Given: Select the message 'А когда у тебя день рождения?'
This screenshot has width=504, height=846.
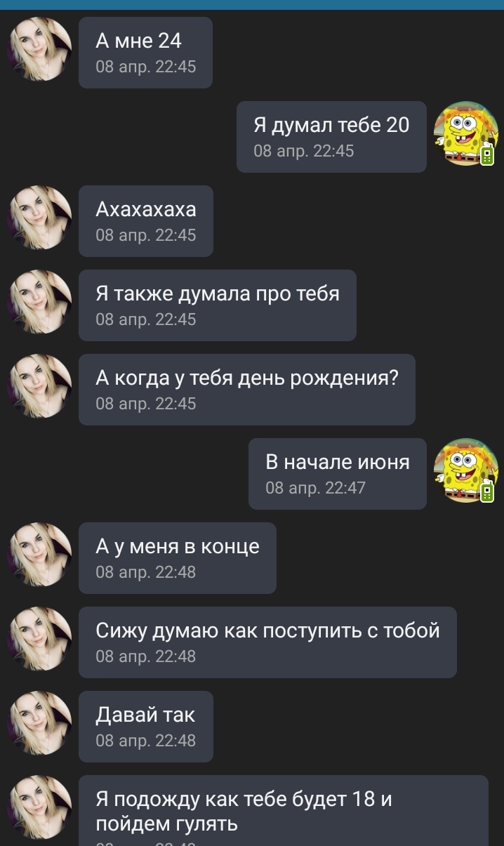Looking at the screenshot, I should pyautogui.click(x=247, y=390).
